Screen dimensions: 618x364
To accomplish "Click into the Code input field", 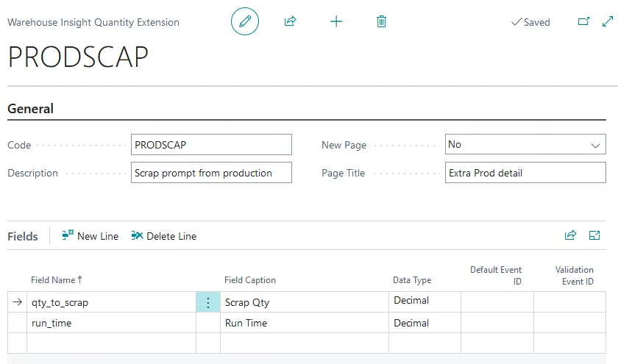I will pos(211,145).
